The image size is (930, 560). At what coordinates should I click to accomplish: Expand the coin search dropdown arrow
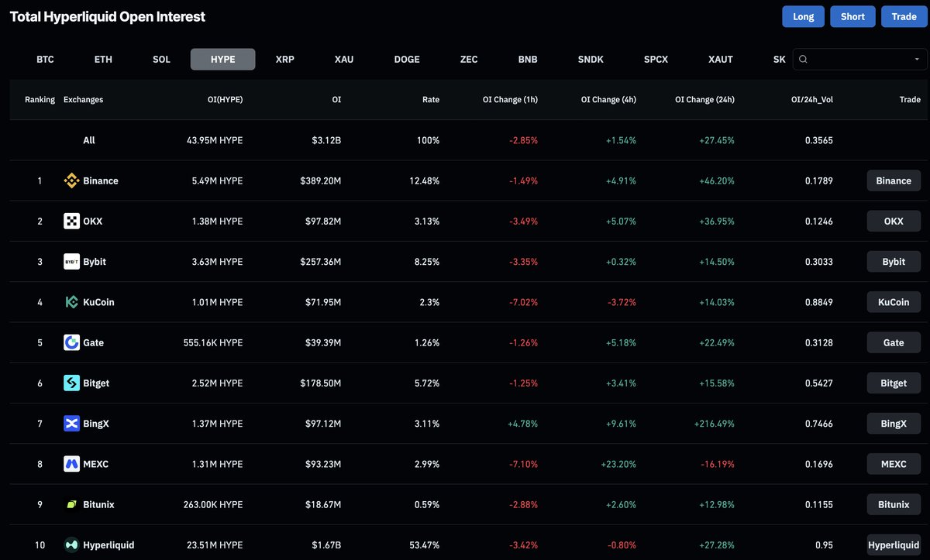coord(917,59)
